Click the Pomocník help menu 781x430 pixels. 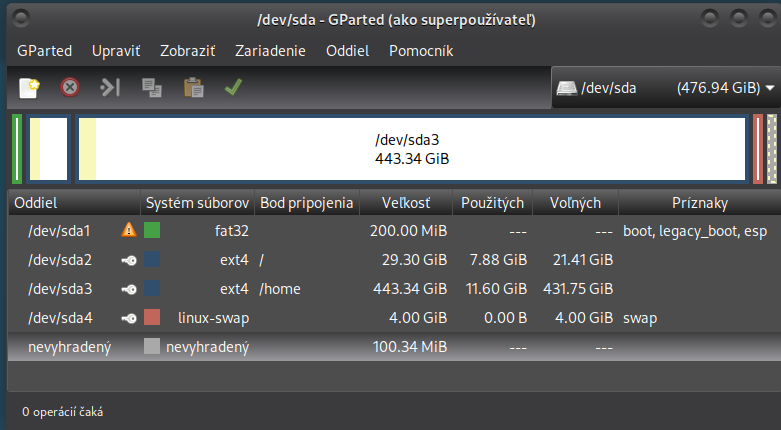(421, 50)
